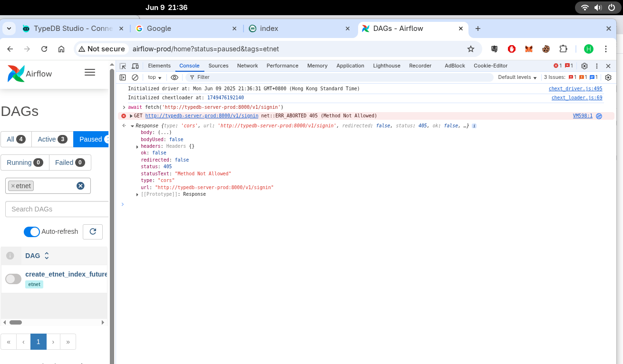View site information Not secure badge
The image size is (623, 364).
[102, 49]
